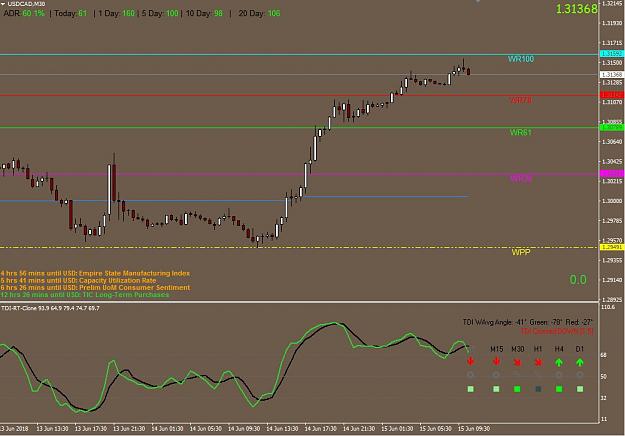
Task: Click the yellow dashed WPP line
Action: 299,247
